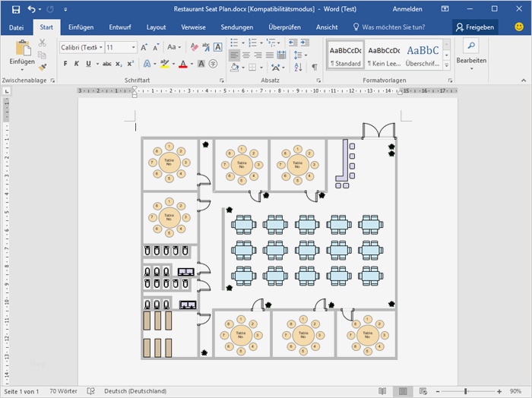
Task: Switch to the Einfügen tab
Action: pyautogui.click(x=81, y=27)
